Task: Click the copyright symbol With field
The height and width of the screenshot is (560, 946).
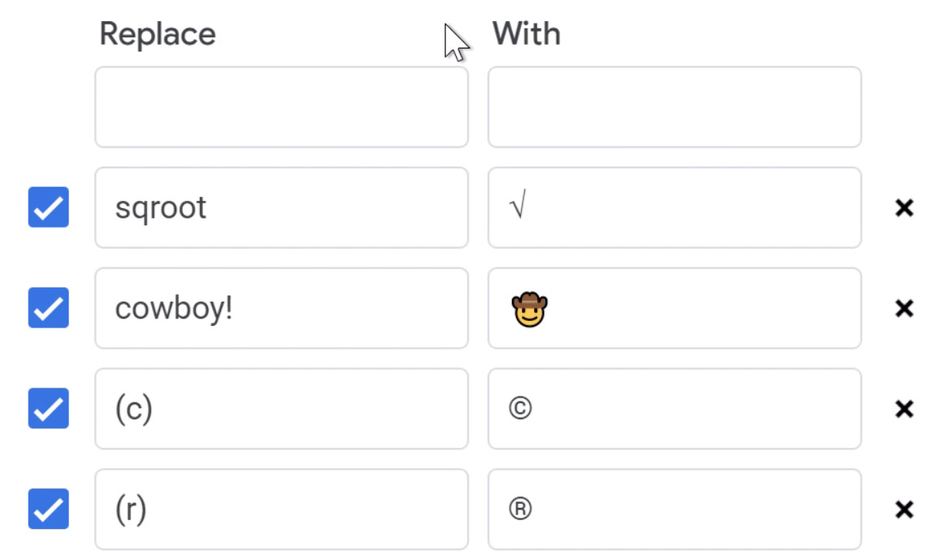Action: (673, 409)
